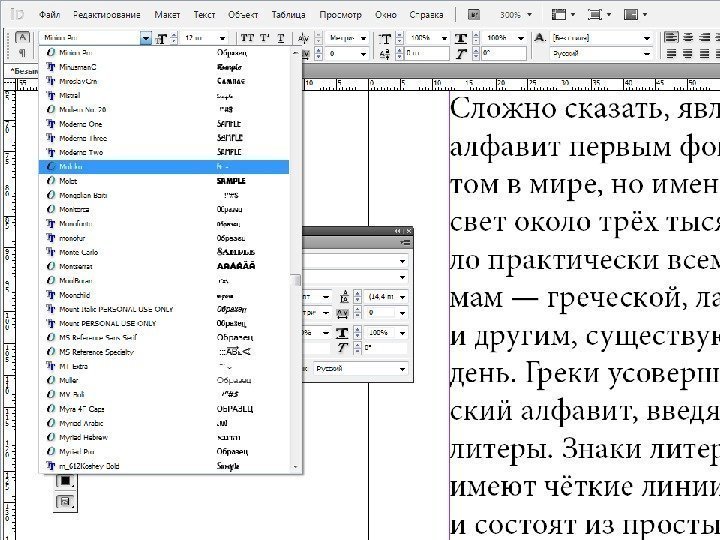Open the Character Style [Без стиля] dropdown
720x540 pixels.
[647, 38]
